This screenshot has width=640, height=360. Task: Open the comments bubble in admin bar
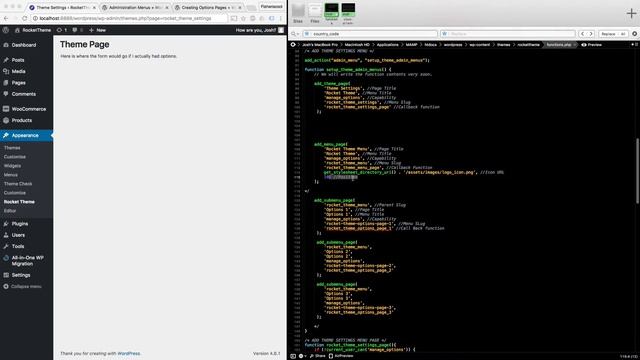77,30
